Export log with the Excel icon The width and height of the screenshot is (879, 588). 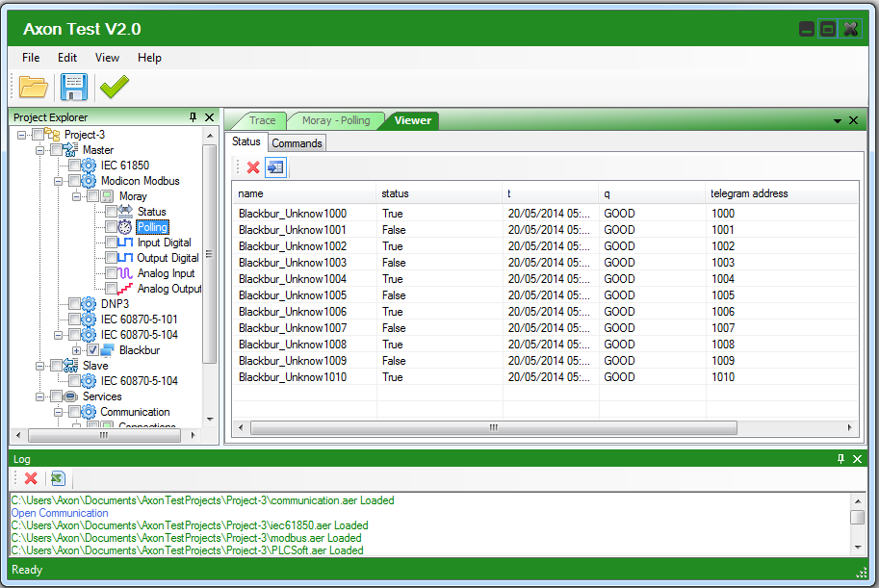pyautogui.click(x=58, y=478)
